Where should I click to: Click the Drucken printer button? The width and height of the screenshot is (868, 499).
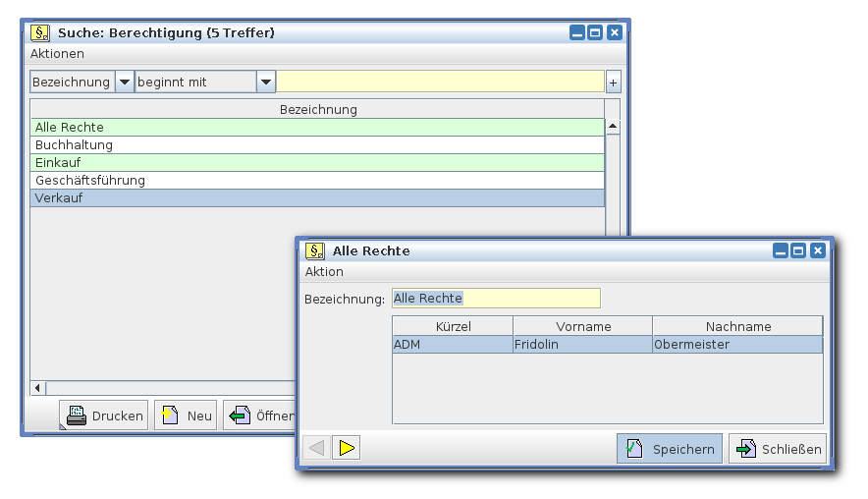click(x=104, y=416)
